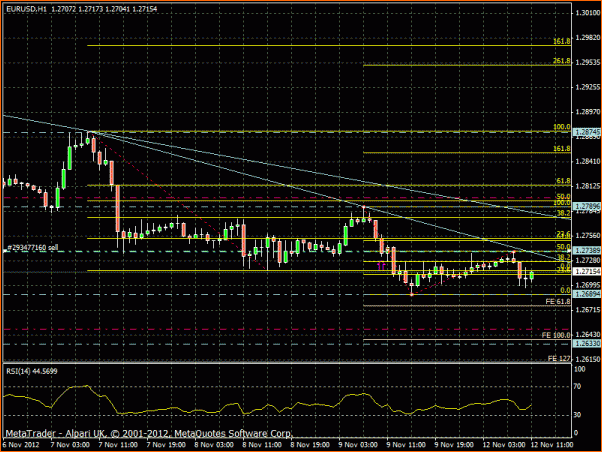Click the 1.28970 price scale label
602x452 pixels.
point(587,112)
